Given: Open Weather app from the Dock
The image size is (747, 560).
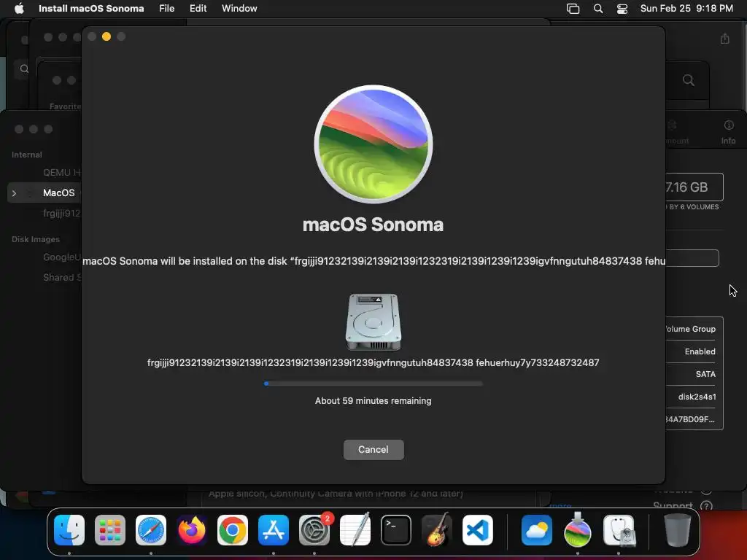Looking at the screenshot, I should [536, 530].
